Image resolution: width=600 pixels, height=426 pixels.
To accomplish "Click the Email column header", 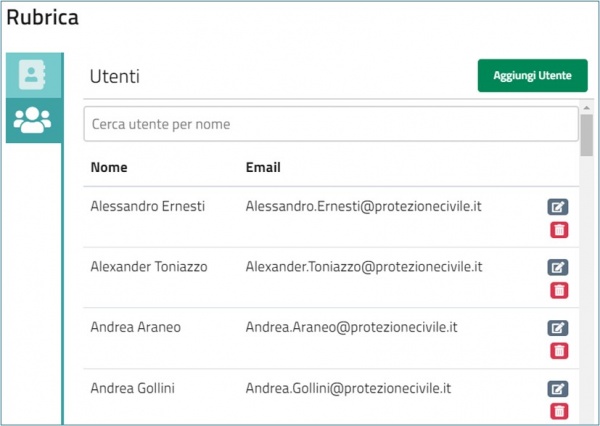I will point(263,167).
